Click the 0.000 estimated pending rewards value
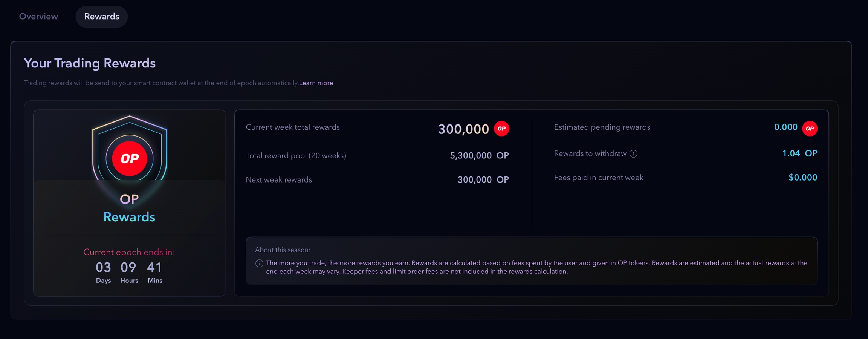 (x=785, y=127)
